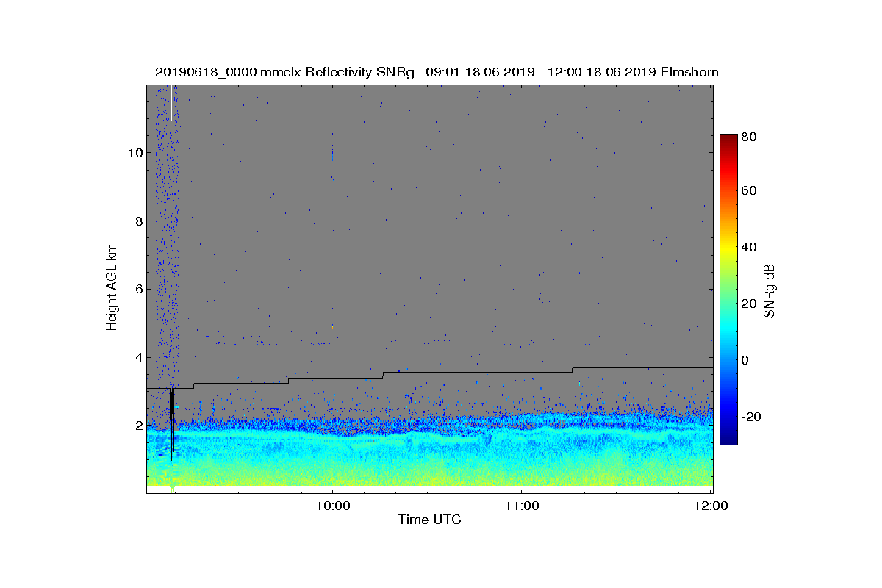Click the yellow band of the colorbar
This screenshot has height=588, width=882.
728,250
